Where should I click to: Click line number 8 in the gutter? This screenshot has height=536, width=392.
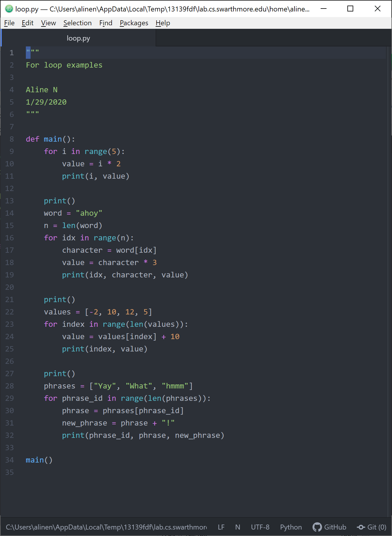coord(12,139)
